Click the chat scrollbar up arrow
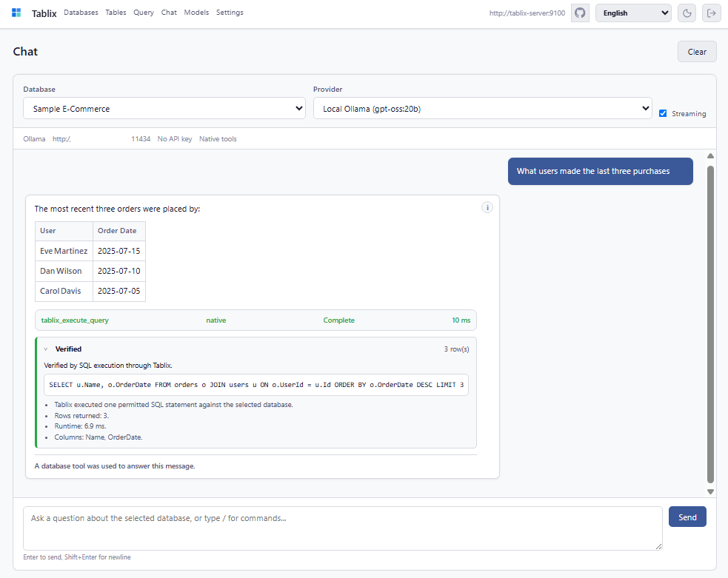 (x=710, y=156)
